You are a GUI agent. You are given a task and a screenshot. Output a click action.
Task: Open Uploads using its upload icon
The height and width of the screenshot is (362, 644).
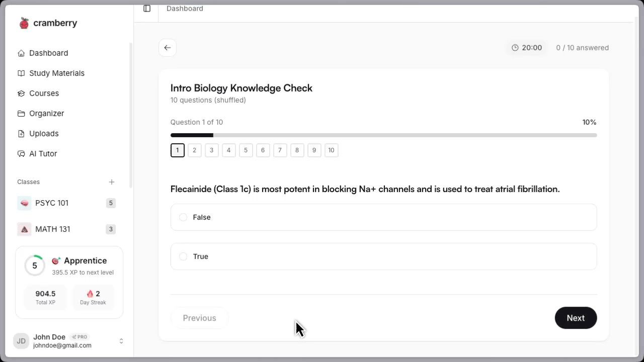(21, 133)
